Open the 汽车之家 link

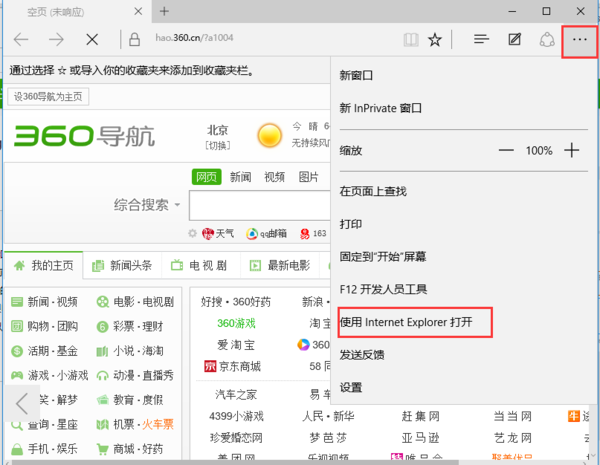(236, 395)
